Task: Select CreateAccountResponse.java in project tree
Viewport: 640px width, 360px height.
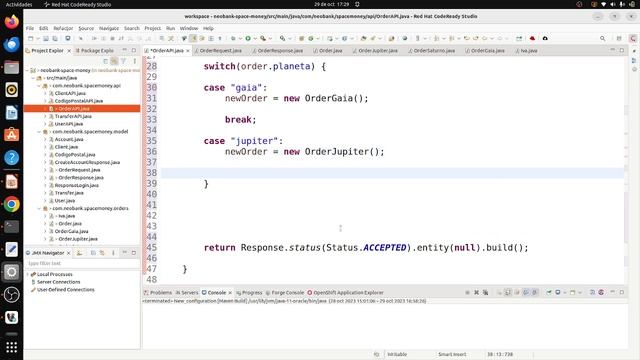Action: (87, 162)
